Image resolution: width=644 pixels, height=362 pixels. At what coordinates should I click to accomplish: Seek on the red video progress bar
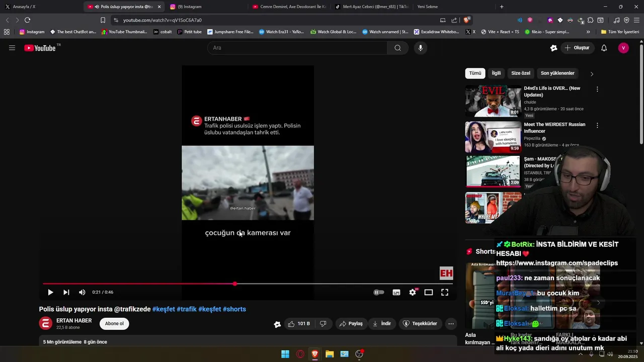[x=248, y=284]
